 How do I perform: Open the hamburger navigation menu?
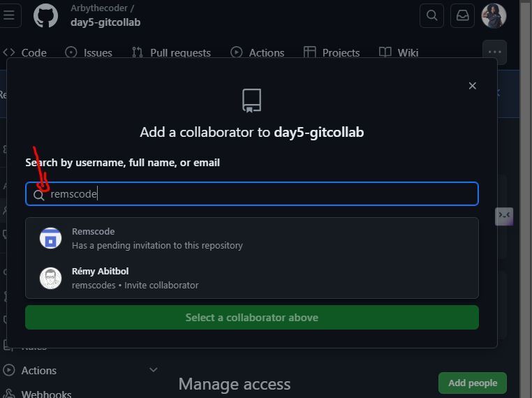(9, 15)
